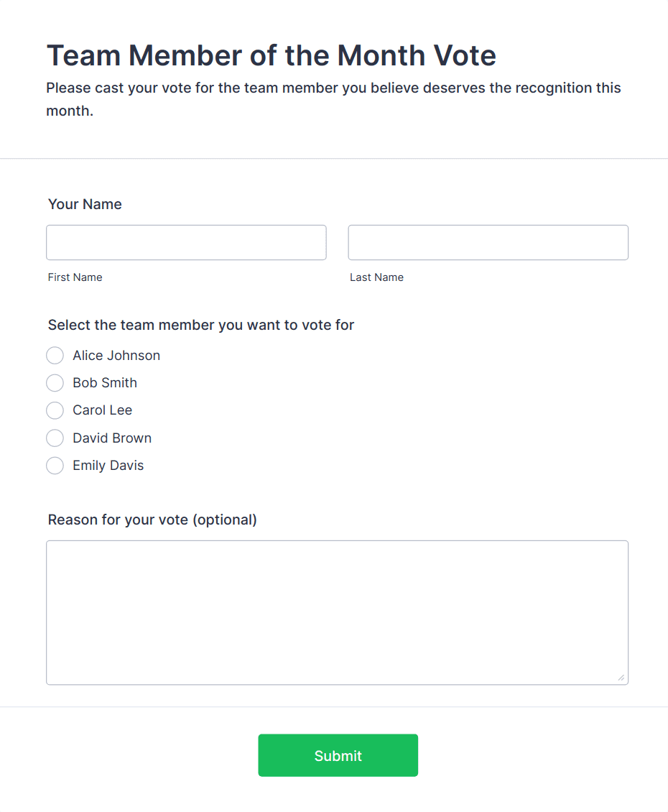Click the 'Team Member of the Month Vote' heading
Image resolution: width=668 pixels, height=812 pixels.
tap(272, 55)
